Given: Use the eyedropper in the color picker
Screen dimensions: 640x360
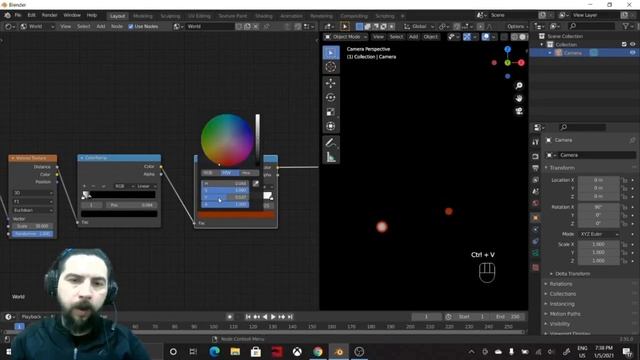Looking at the screenshot, I should click(256, 184).
